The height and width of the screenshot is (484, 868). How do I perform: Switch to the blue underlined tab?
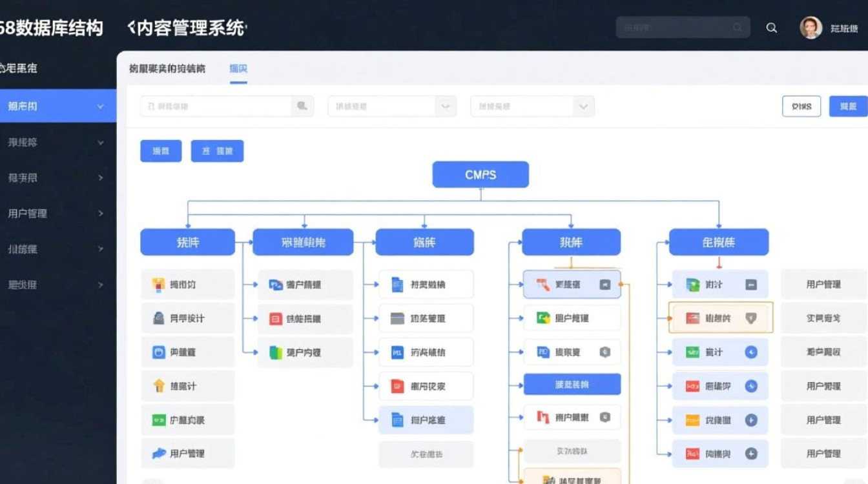coord(238,68)
